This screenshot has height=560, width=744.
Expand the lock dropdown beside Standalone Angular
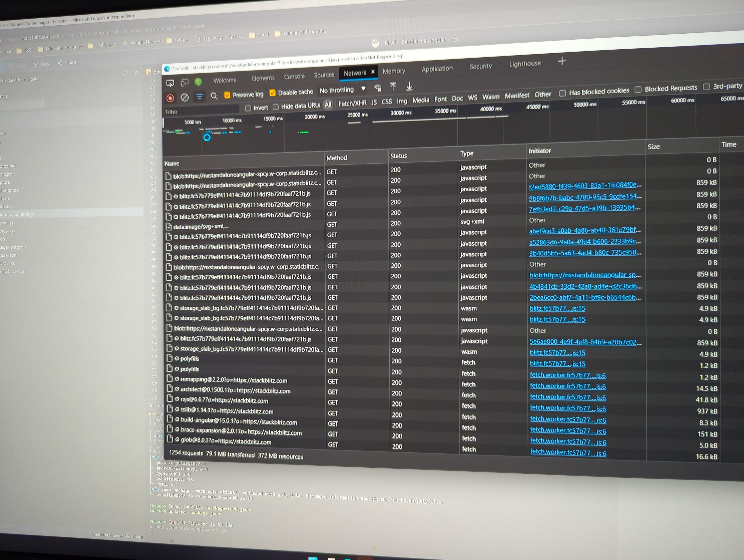click(462, 39)
